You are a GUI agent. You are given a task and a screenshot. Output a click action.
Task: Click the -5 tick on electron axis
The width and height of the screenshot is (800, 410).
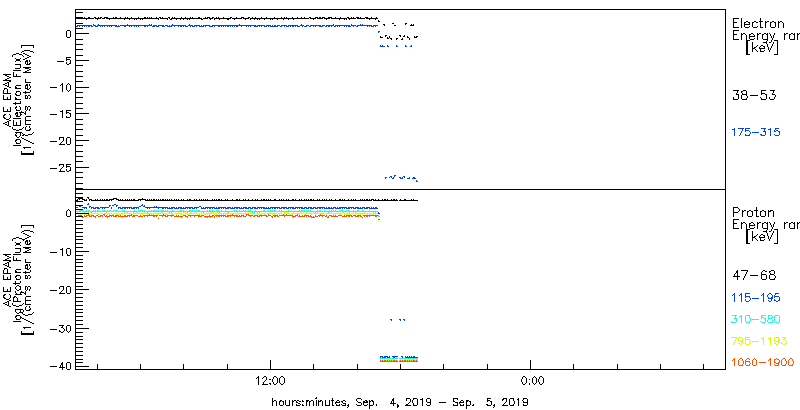(62, 60)
